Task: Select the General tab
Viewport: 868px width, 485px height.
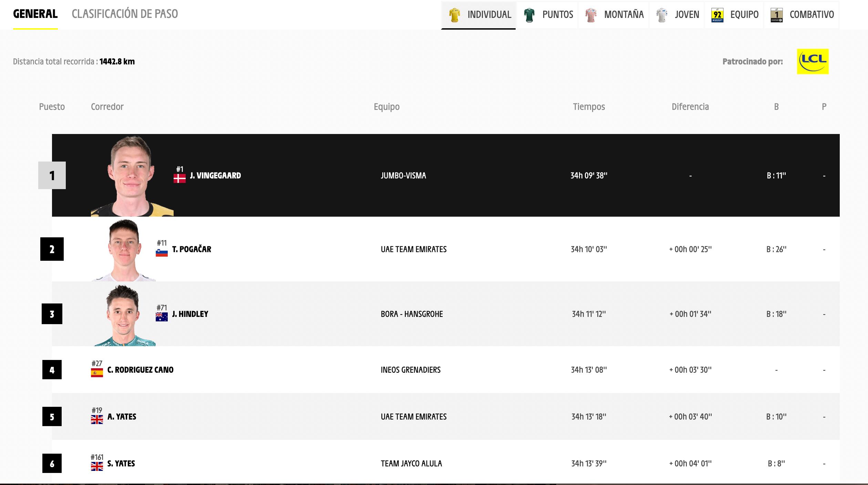Action: (35, 14)
